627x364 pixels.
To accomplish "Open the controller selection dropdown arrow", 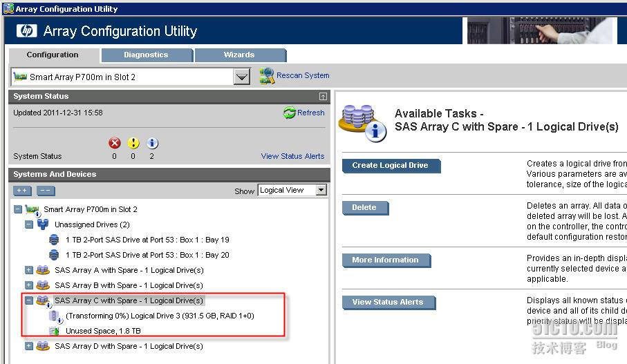I will pos(242,77).
